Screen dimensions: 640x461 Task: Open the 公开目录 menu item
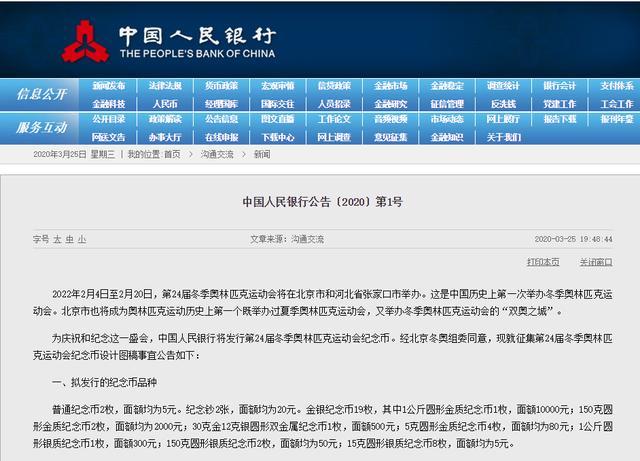109,119
